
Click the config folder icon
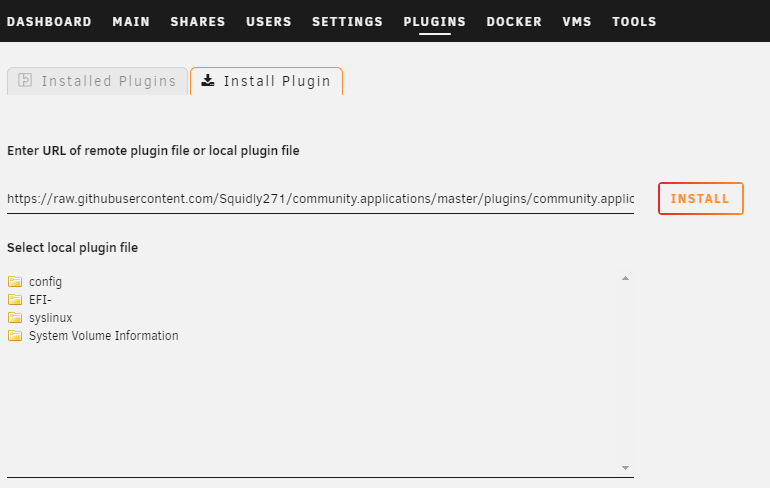point(15,281)
